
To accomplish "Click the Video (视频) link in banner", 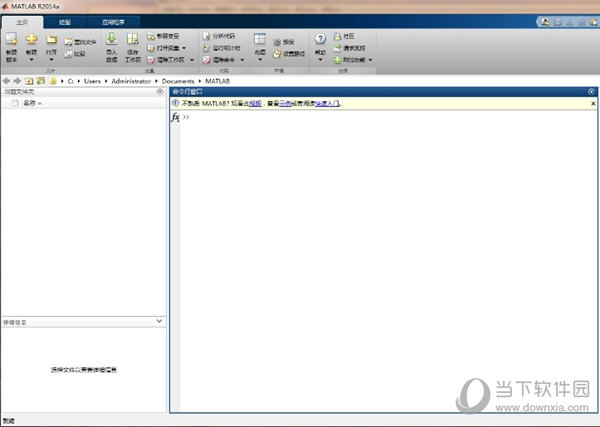I will [x=255, y=103].
